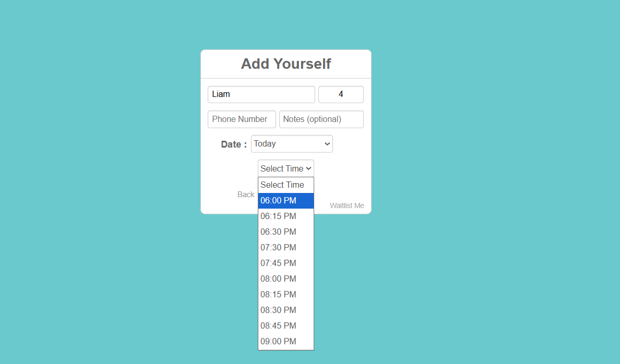Viewport: 620px width, 364px height.
Task: Click the Back link
Action: click(x=245, y=194)
